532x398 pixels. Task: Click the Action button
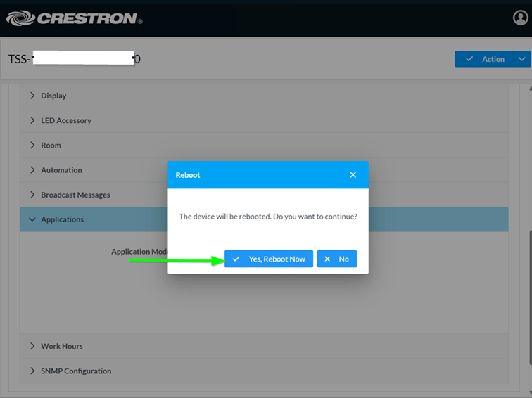point(486,59)
